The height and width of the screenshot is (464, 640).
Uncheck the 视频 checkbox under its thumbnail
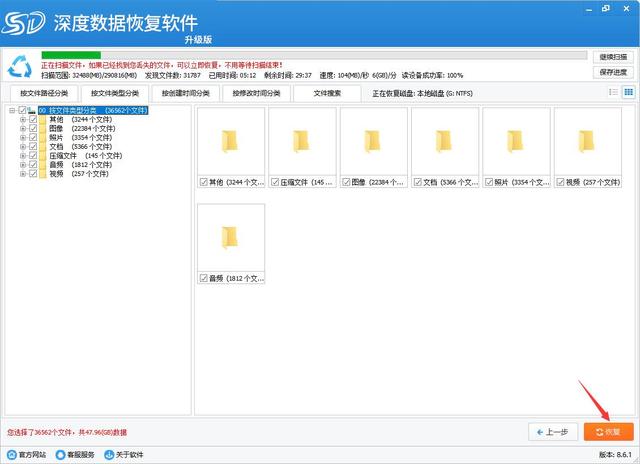coord(560,182)
